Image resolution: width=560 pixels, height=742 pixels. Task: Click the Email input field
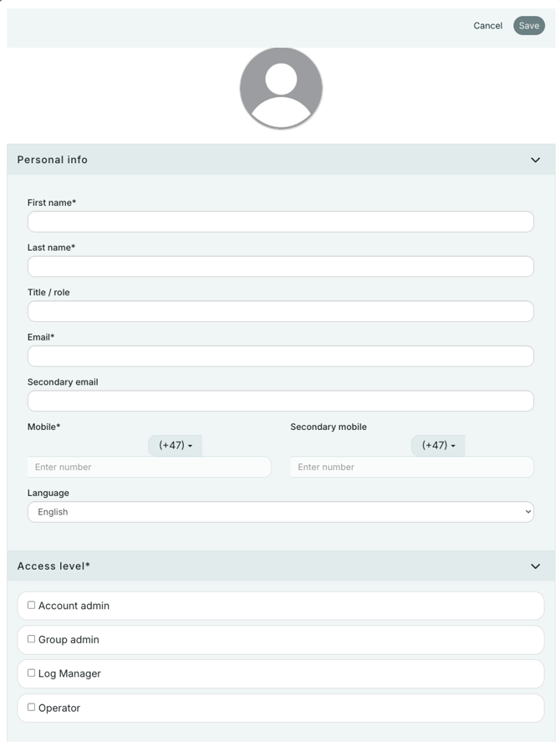[281, 356]
